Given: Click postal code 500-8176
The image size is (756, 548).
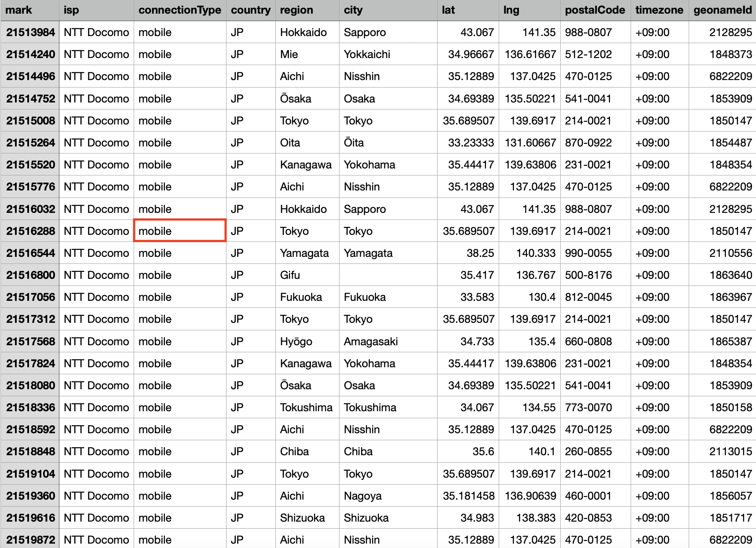Looking at the screenshot, I should coord(595,275).
